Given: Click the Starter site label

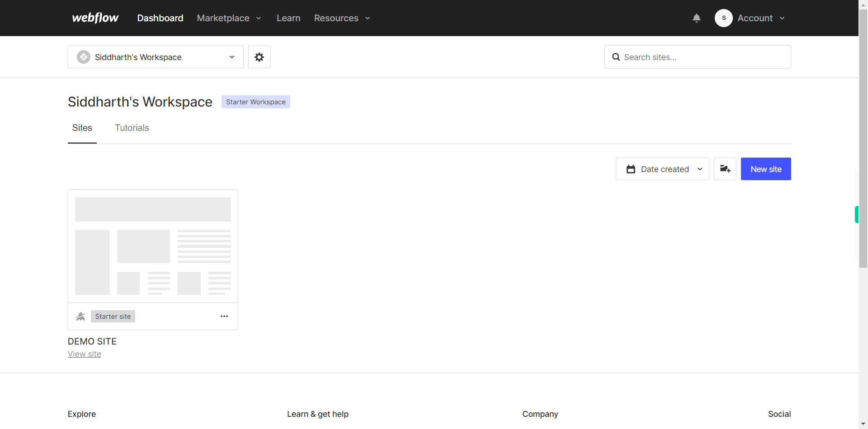Looking at the screenshot, I should point(113,317).
